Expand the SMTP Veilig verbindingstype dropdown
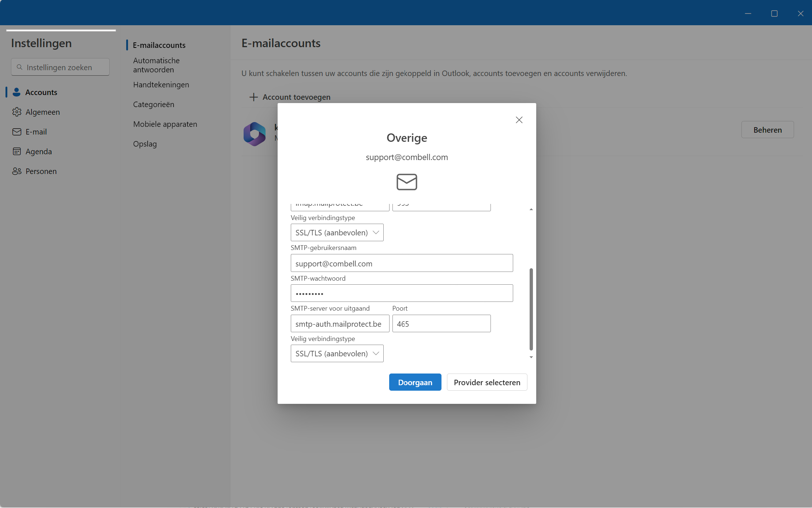The height and width of the screenshot is (508, 812). point(337,353)
